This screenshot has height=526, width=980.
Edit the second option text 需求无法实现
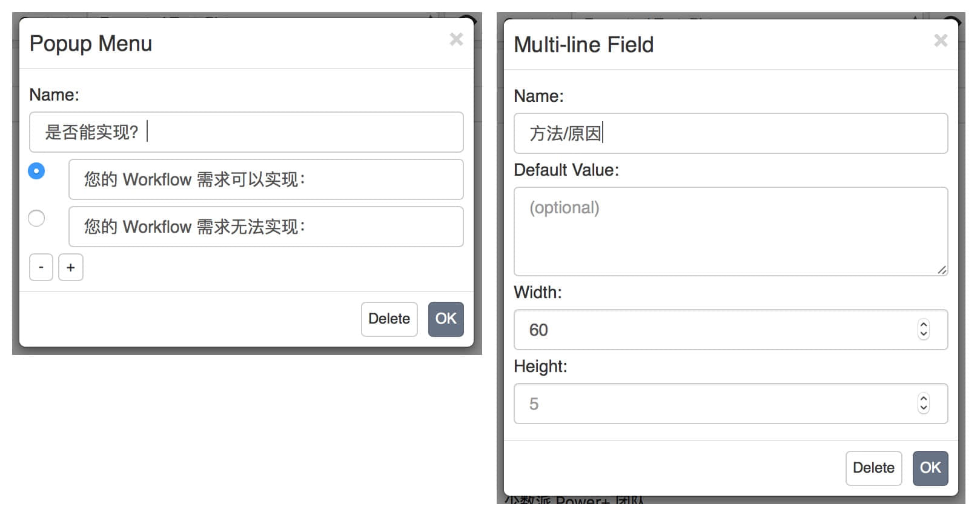(265, 227)
